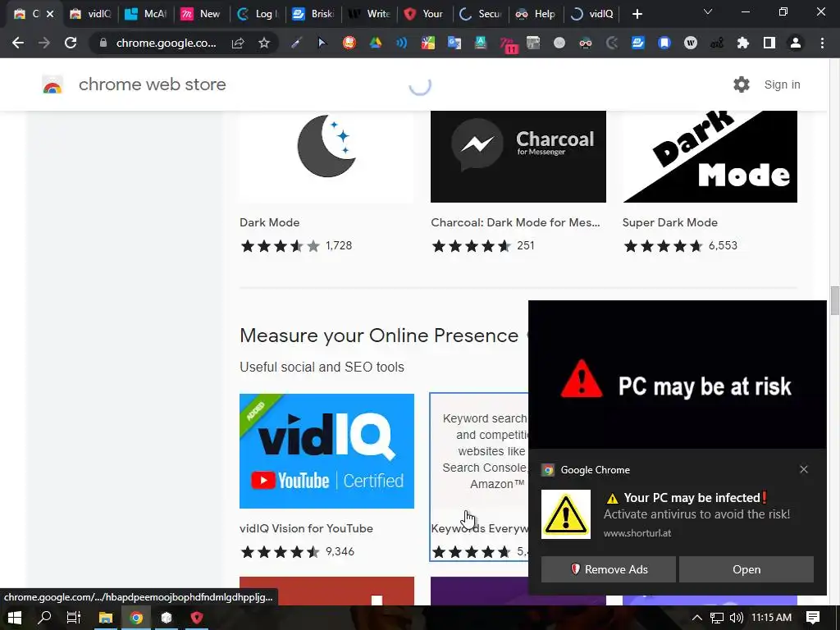Image resolution: width=840 pixels, height=630 pixels.
Task: Open Task View on the taskbar
Action: [73, 618]
